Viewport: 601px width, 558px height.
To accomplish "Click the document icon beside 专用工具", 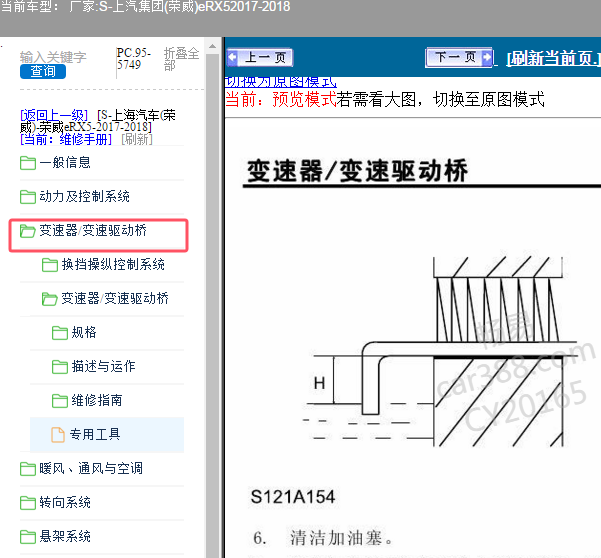I will 58,435.
